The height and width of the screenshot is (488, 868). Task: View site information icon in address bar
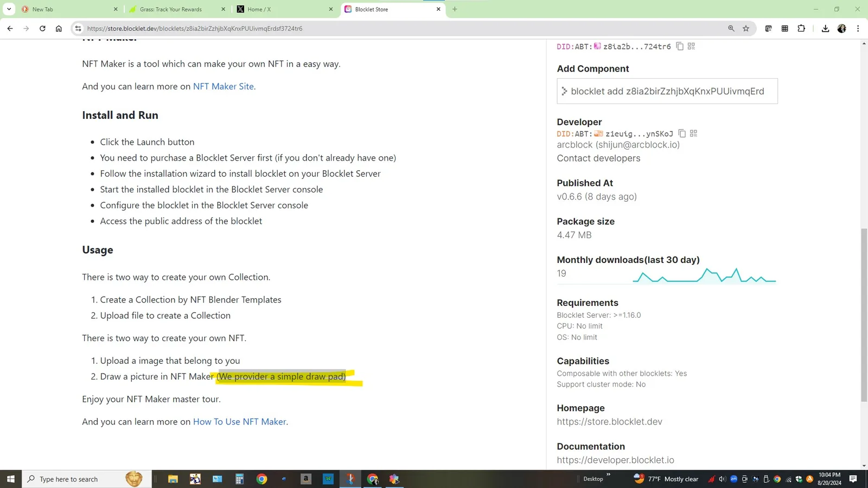pos(78,28)
